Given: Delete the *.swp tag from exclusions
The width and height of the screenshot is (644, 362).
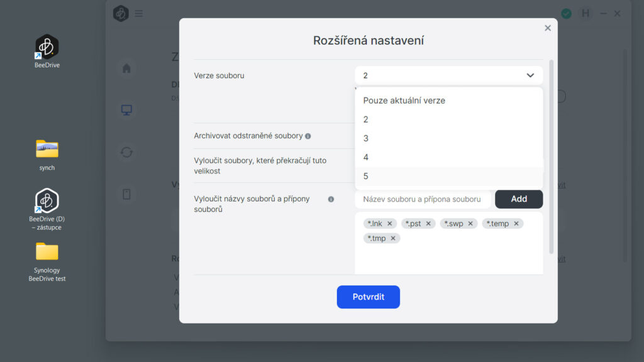Looking at the screenshot, I should coord(470,224).
